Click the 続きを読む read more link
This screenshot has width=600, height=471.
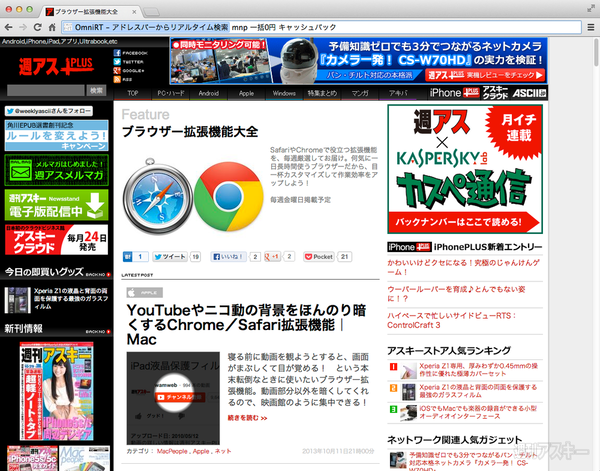tap(247, 418)
